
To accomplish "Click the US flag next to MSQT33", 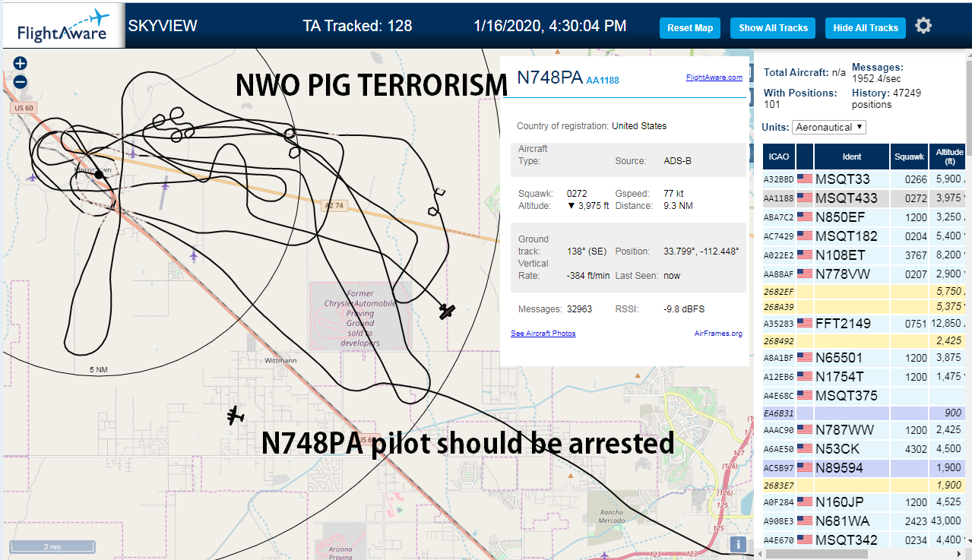I will click(x=804, y=179).
